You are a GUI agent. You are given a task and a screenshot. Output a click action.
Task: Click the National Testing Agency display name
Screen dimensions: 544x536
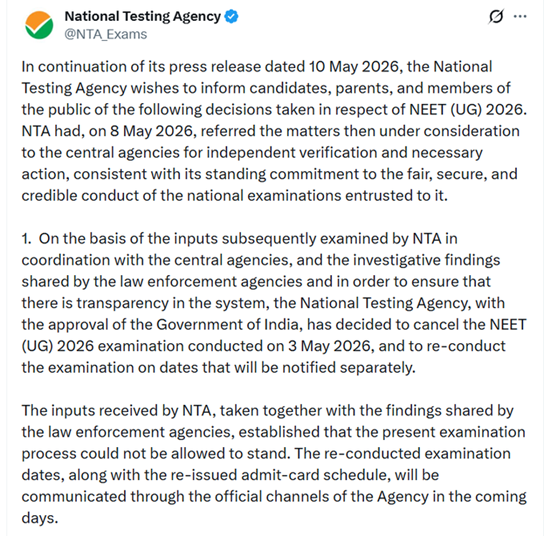click(143, 16)
